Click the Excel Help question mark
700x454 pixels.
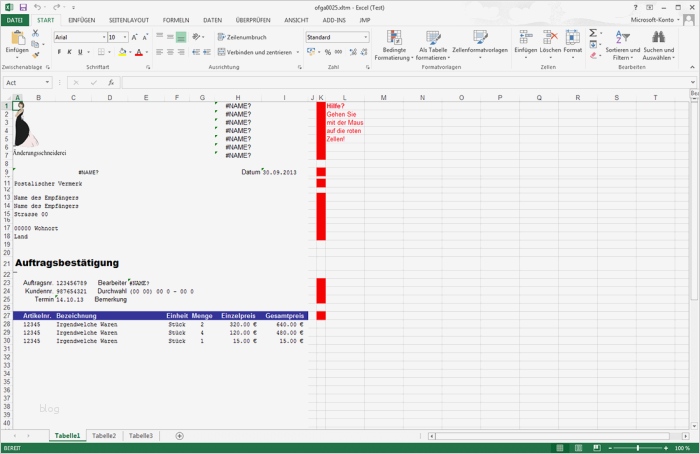[x=635, y=8]
